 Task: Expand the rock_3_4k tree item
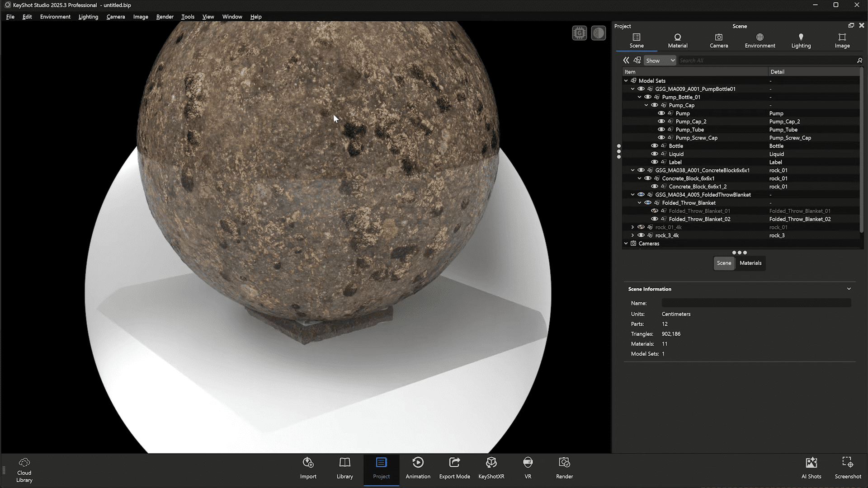632,235
